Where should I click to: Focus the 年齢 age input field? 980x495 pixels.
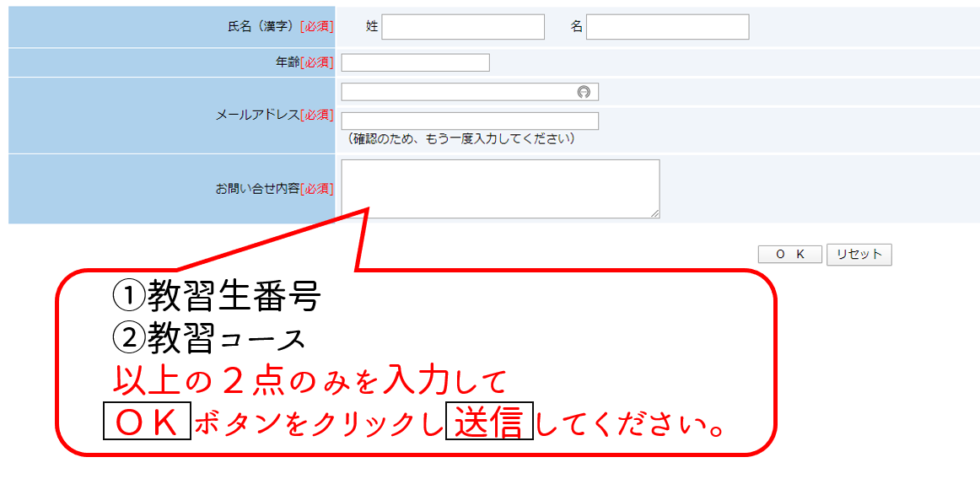click(x=415, y=62)
